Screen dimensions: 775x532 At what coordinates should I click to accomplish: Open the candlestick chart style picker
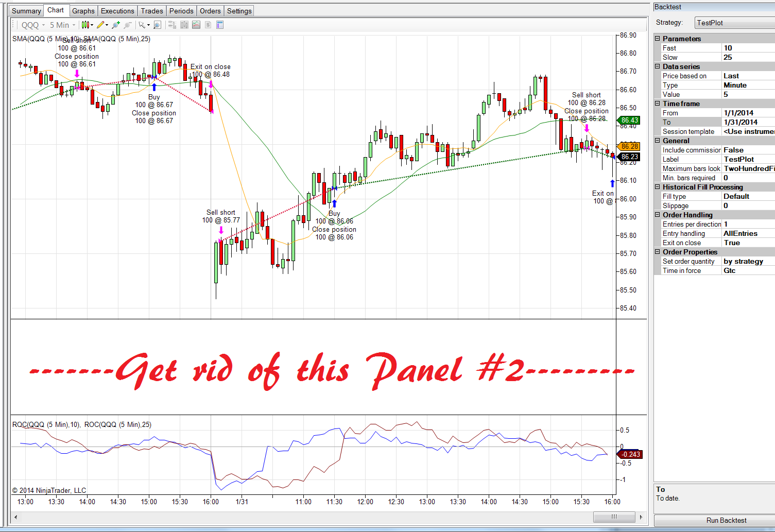click(x=87, y=25)
